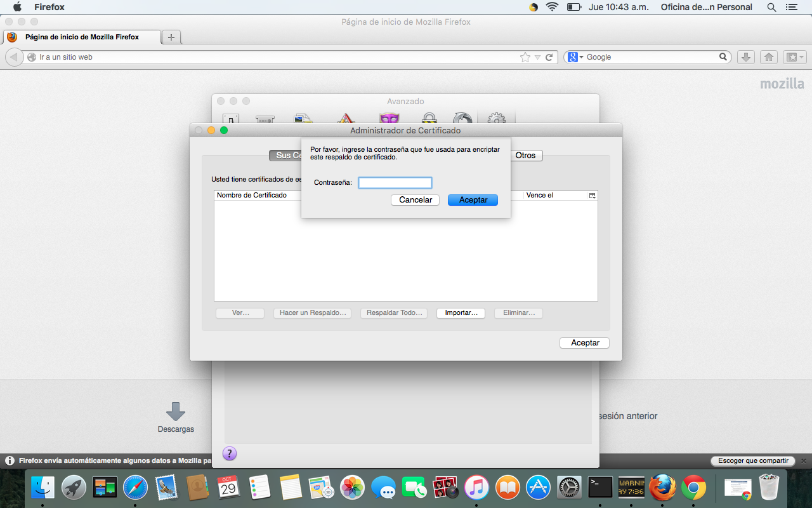Open the Downloads arrow toolbar button
The height and width of the screenshot is (508, 812).
coord(747,57)
